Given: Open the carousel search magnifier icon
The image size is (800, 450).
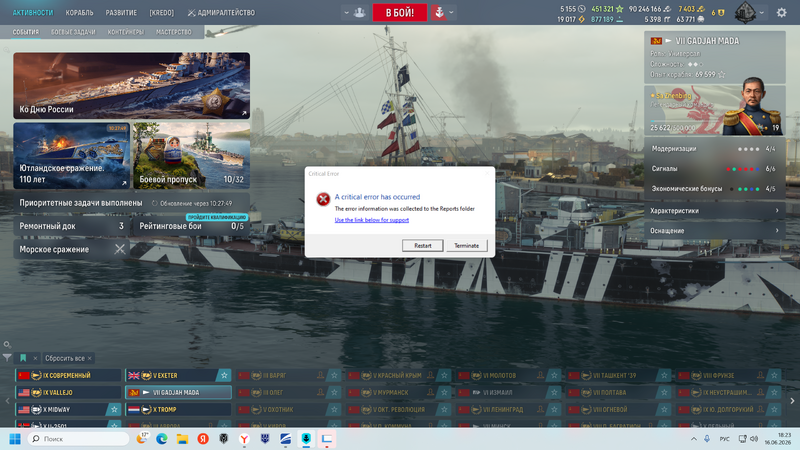Looking at the screenshot, I should 7,344.
